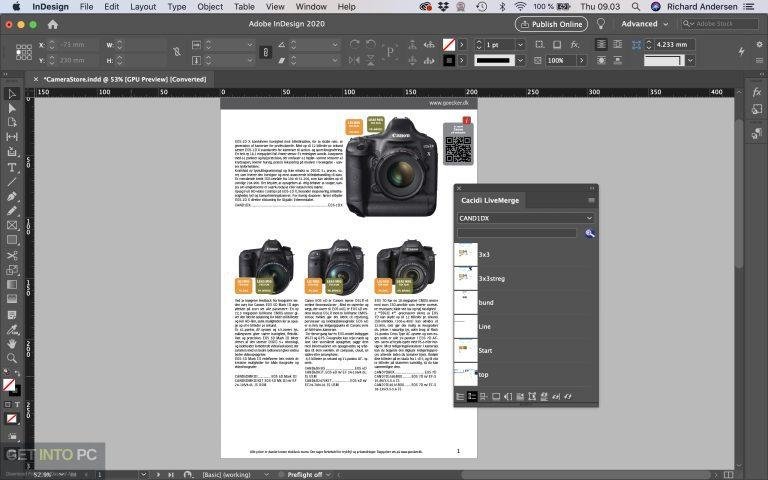Select the Start template row
The image size is (768, 480).
(x=526, y=350)
